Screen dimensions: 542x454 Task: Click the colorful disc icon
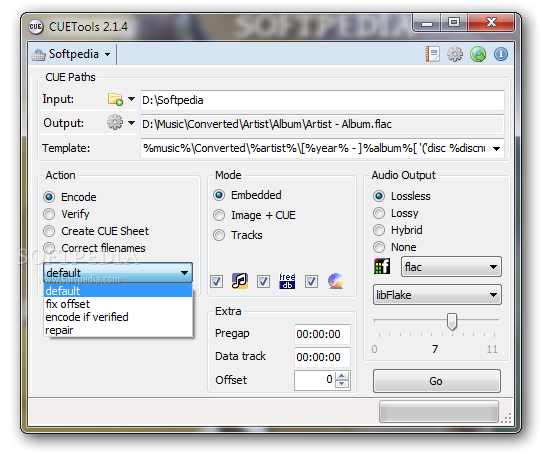coord(336,281)
